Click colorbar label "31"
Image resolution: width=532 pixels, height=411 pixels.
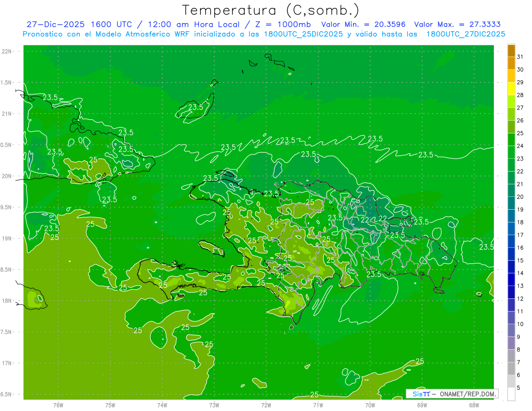tap(520, 57)
